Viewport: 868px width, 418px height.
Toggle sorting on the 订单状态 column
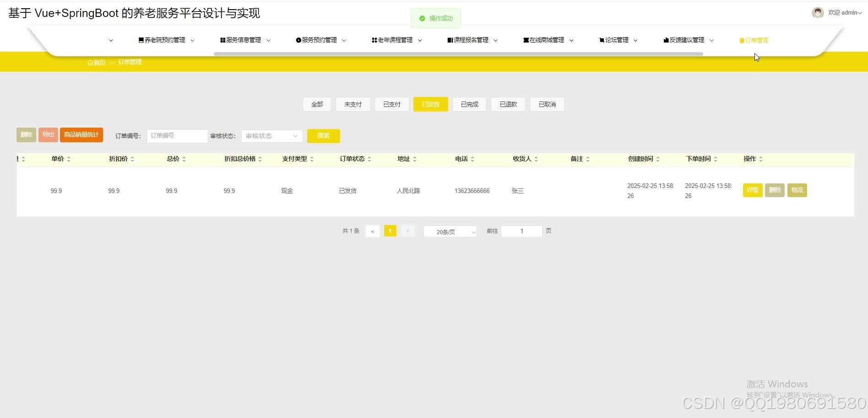point(369,159)
